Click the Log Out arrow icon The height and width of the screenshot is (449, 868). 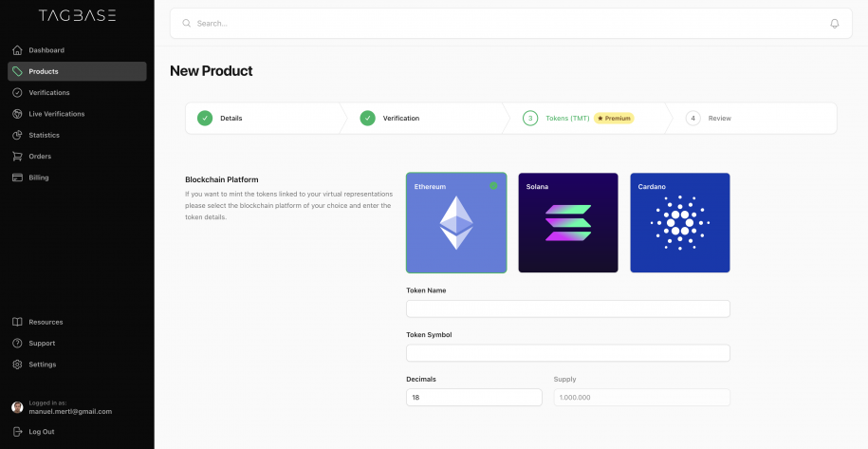click(17, 431)
